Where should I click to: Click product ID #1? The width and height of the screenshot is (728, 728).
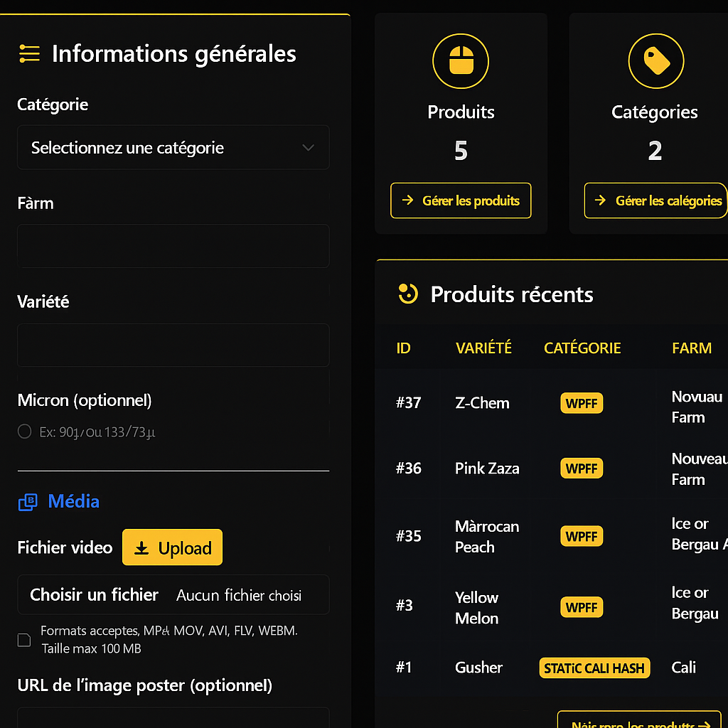coord(404,668)
